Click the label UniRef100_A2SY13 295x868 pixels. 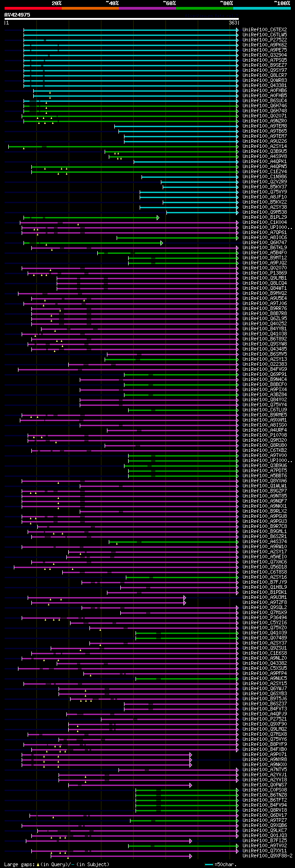[x=265, y=359]
